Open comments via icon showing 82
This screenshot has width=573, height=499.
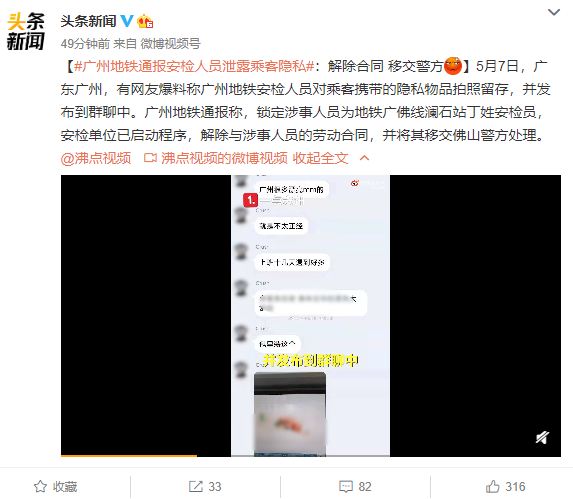click(x=355, y=487)
